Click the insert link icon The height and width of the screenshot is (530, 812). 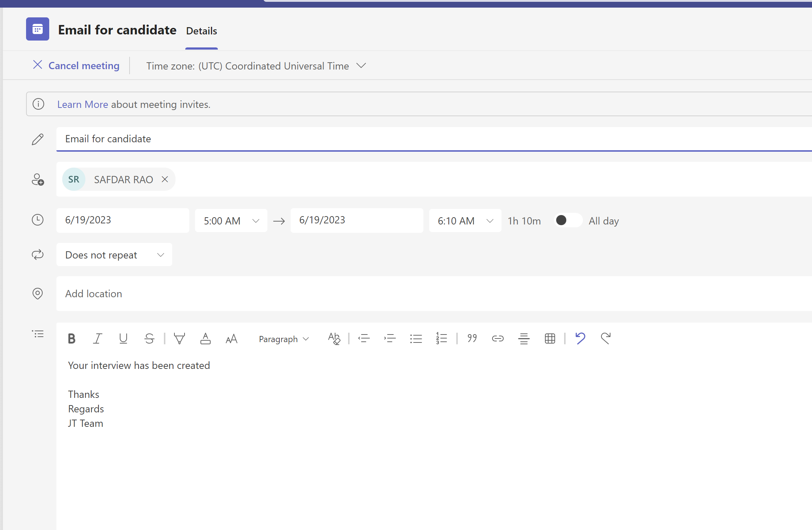[x=498, y=339]
